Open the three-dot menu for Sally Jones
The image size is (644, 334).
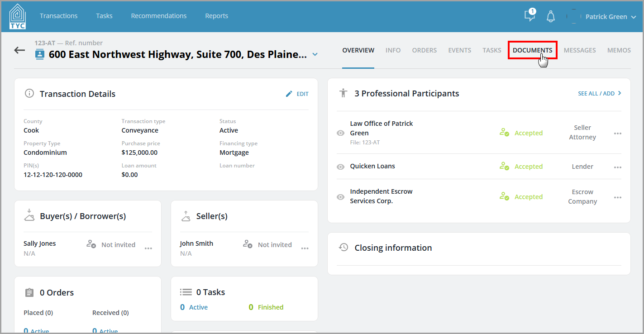coord(148,248)
